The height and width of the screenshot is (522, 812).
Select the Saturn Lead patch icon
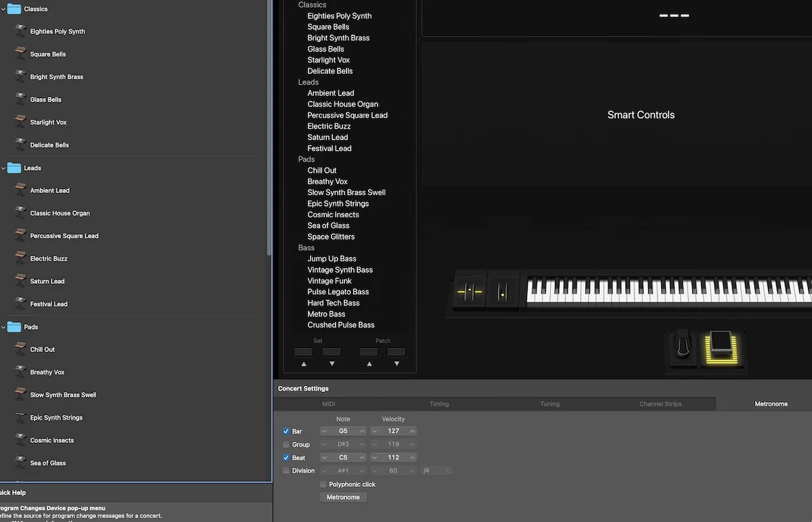[x=20, y=281]
